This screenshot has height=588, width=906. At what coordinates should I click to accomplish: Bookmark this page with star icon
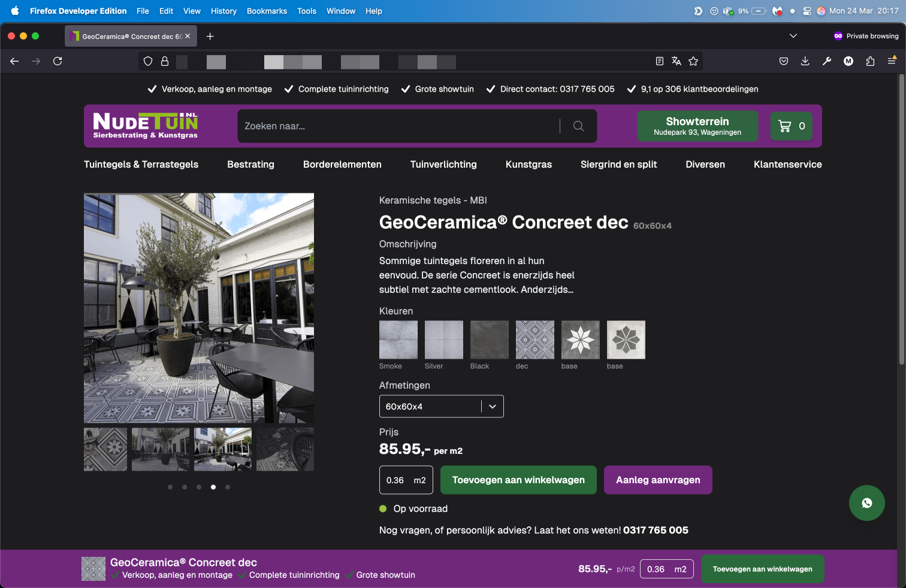click(693, 61)
